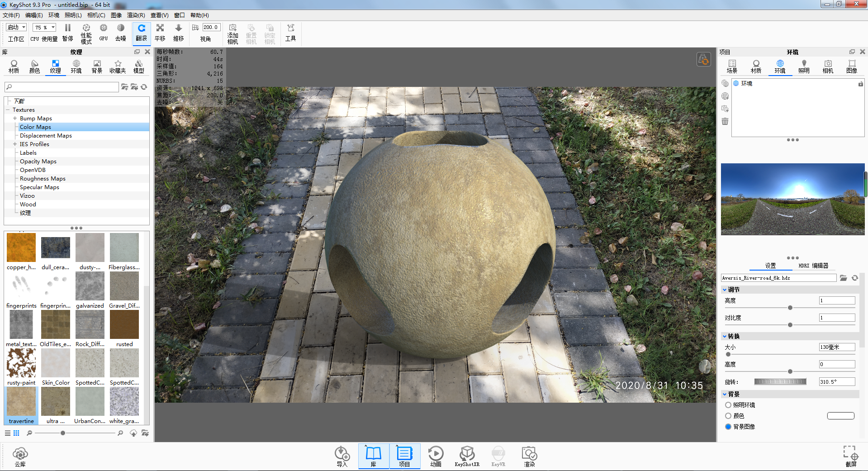Choose the 背景图像 background radio option
This screenshot has width=868, height=471.
tap(728, 427)
